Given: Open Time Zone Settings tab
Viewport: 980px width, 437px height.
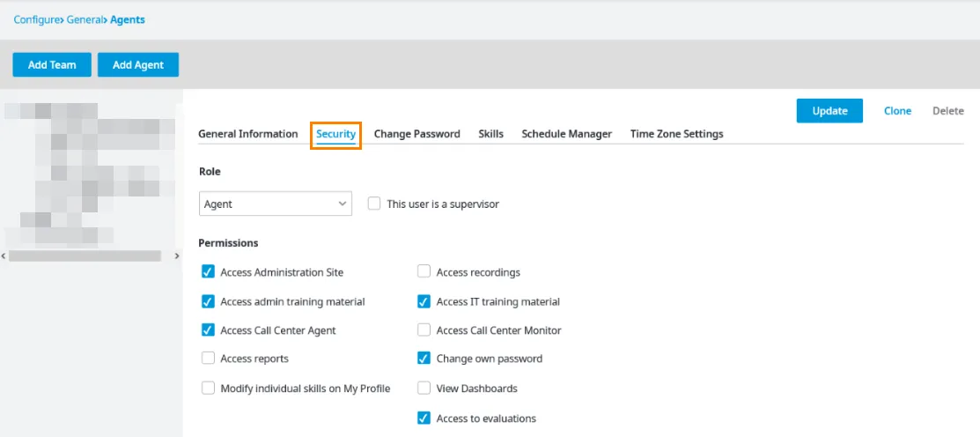Looking at the screenshot, I should pos(677,134).
